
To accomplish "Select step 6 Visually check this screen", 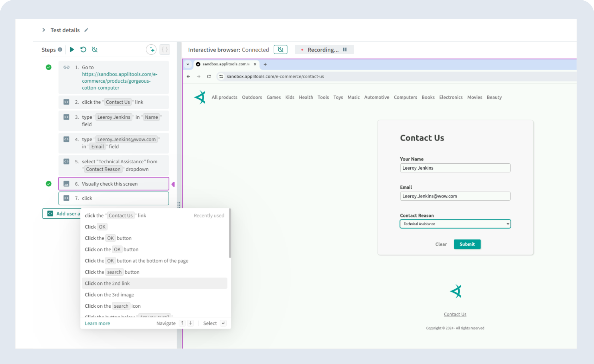I will click(x=114, y=184).
